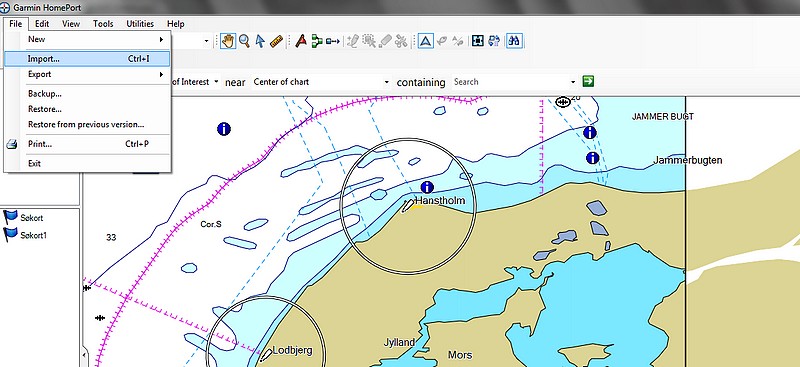Screen dimensions: 800x367
Task: Click the green New Route tool
Action: (x=317, y=41)
